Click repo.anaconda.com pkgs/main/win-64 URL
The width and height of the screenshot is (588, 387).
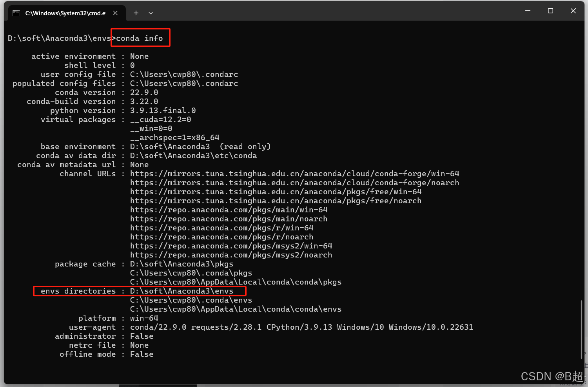pyautogui.click(x=229, y=210)
